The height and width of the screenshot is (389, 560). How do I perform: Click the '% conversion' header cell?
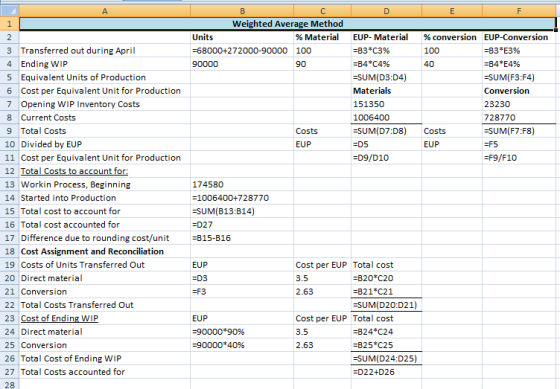452,37
